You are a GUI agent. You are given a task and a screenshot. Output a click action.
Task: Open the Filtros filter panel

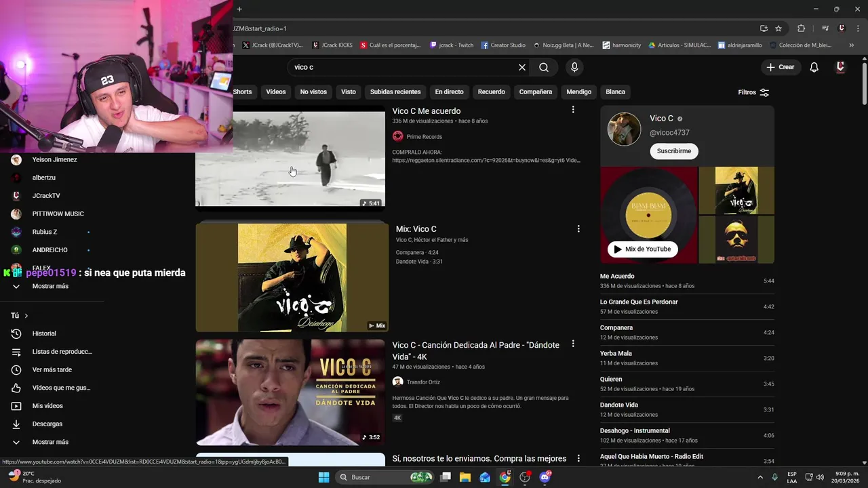[x=753, y=92]
